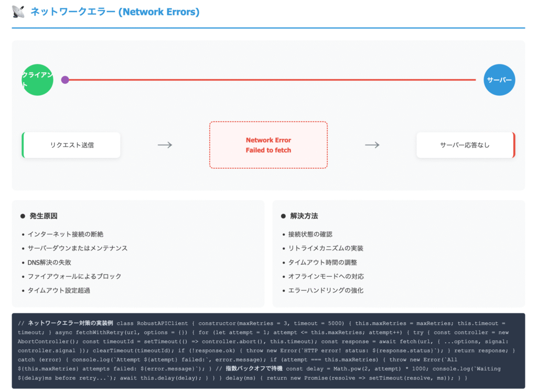Click the リトライメカニズムの実装 list item
Image resolution: width=537 pixels, height=392 pixels.
click(326, 248)
